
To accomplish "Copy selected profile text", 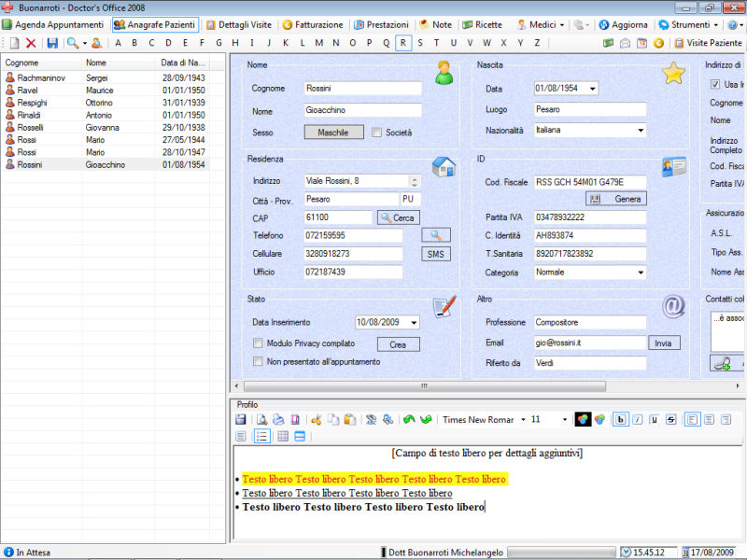I will 333,419.
